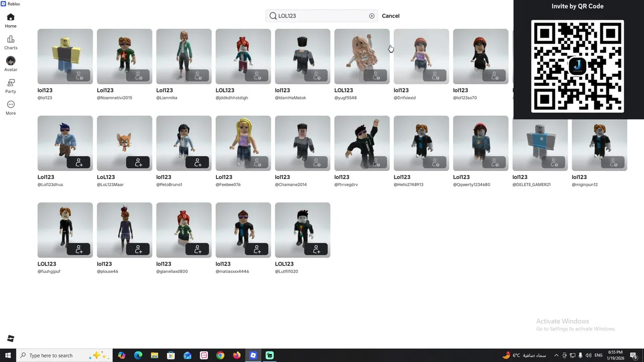
Task: Open the Windows Start menu
Action: coord(8,355)
